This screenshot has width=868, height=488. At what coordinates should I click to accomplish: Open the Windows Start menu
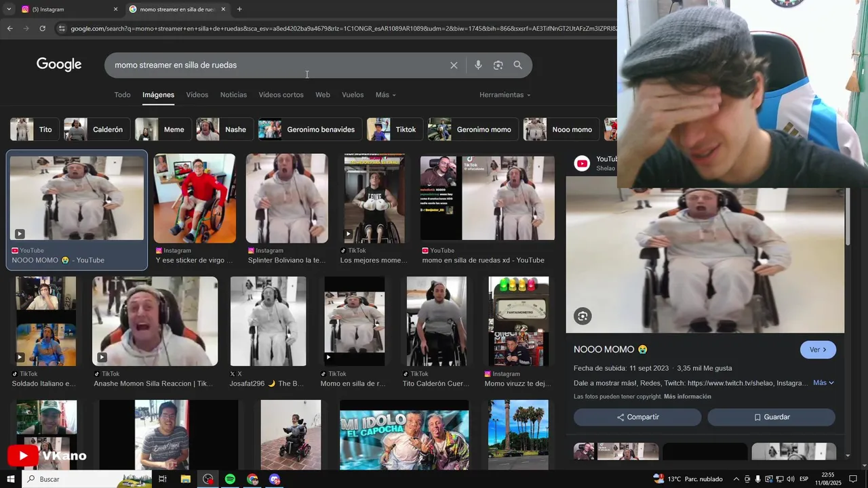[x=10, y=479]
